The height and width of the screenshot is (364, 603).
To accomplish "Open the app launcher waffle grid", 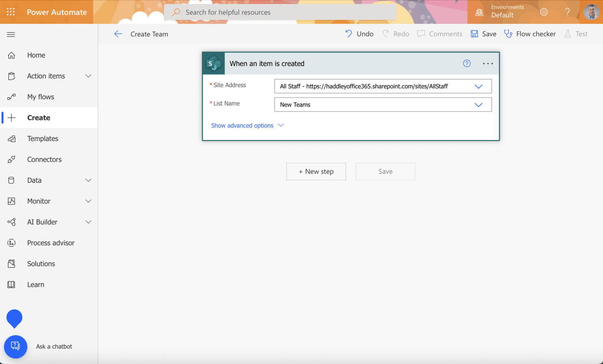I will (x=11, y=12).
